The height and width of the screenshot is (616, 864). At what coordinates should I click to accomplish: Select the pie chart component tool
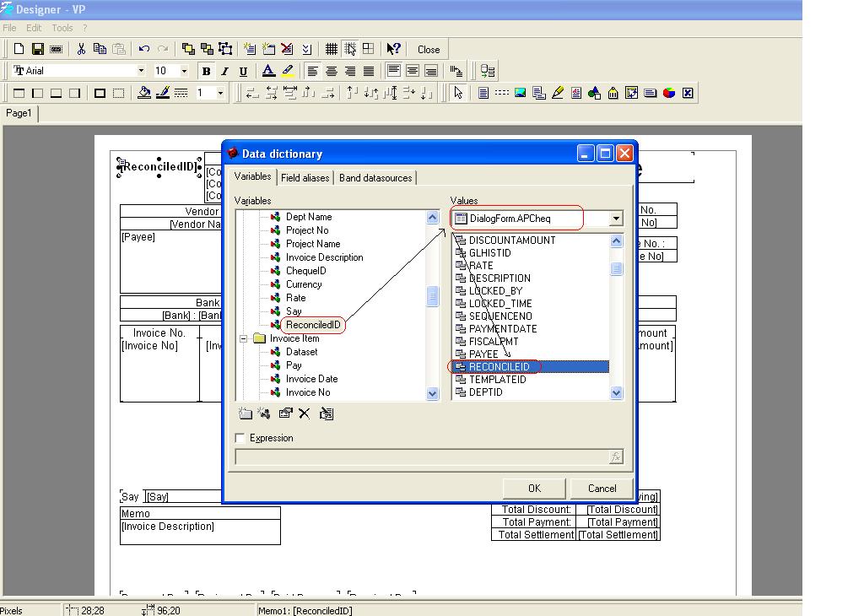[669, 92]
